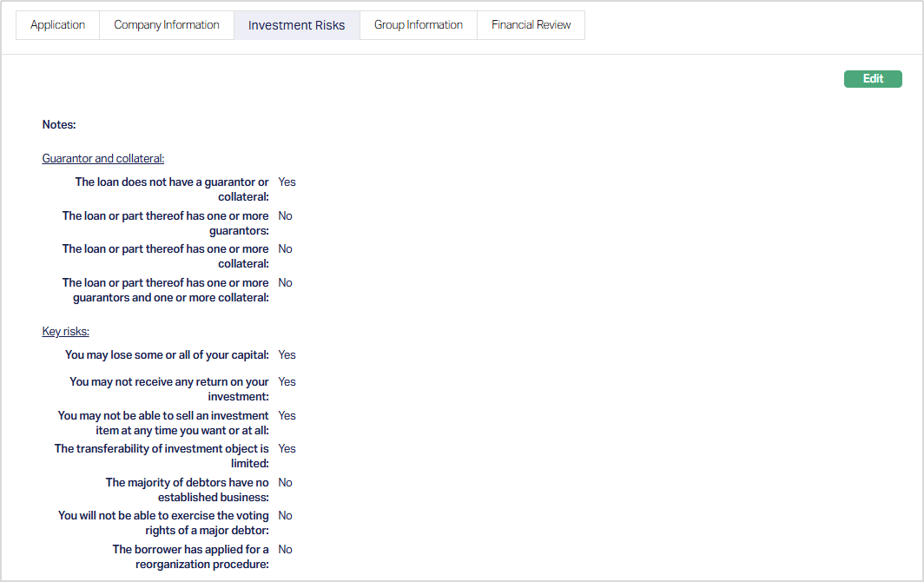Click 'transferability of investment object' label
924x582 pixels.
(x=162, y=456)
